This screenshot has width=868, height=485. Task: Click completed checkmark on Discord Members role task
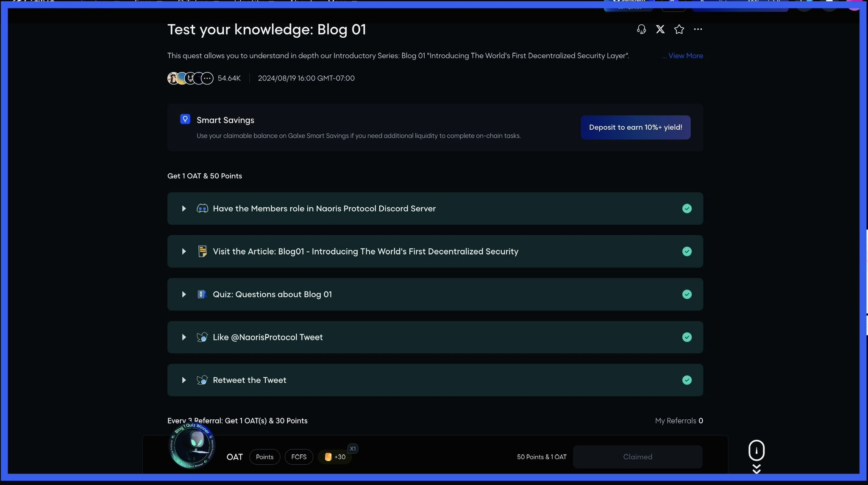pos(687,209)
